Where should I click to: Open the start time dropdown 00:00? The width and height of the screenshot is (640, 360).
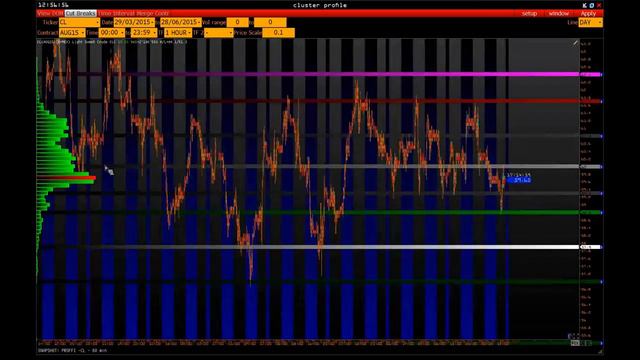tap(111, 33)
